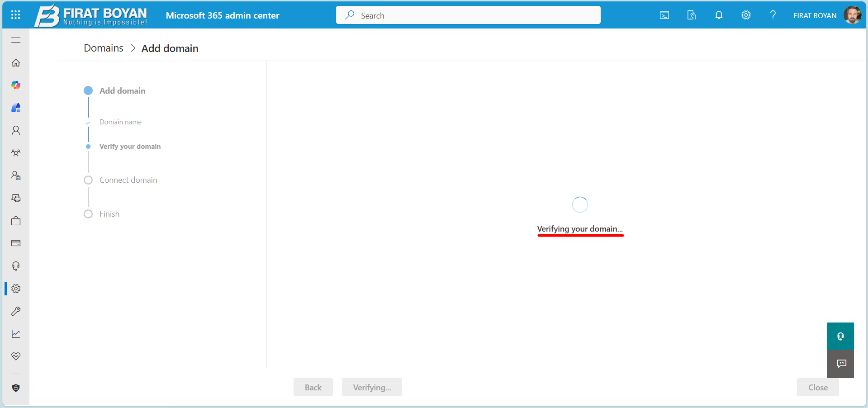Launch Copilot from the sidebar

pyautogui.click(x=16, y=85)
